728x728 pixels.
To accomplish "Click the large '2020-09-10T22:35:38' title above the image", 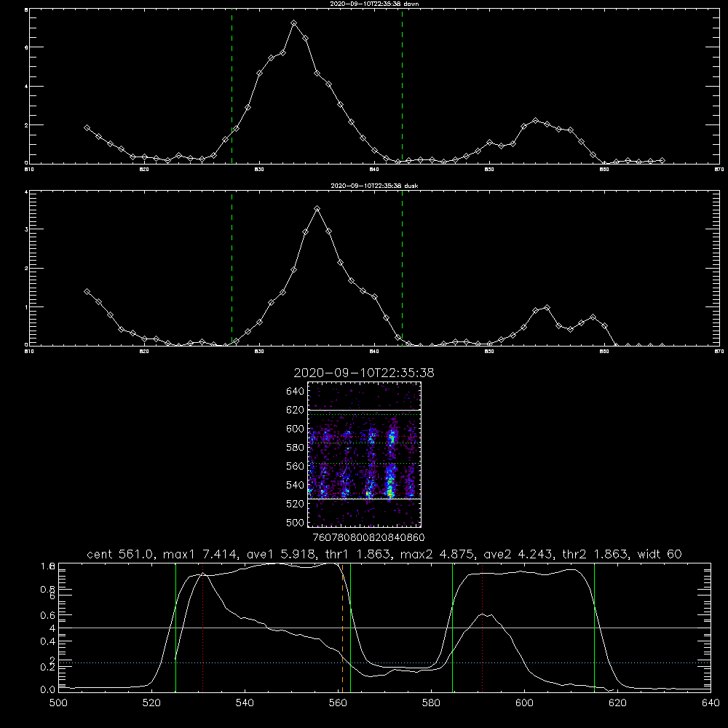I will [364, 373].
